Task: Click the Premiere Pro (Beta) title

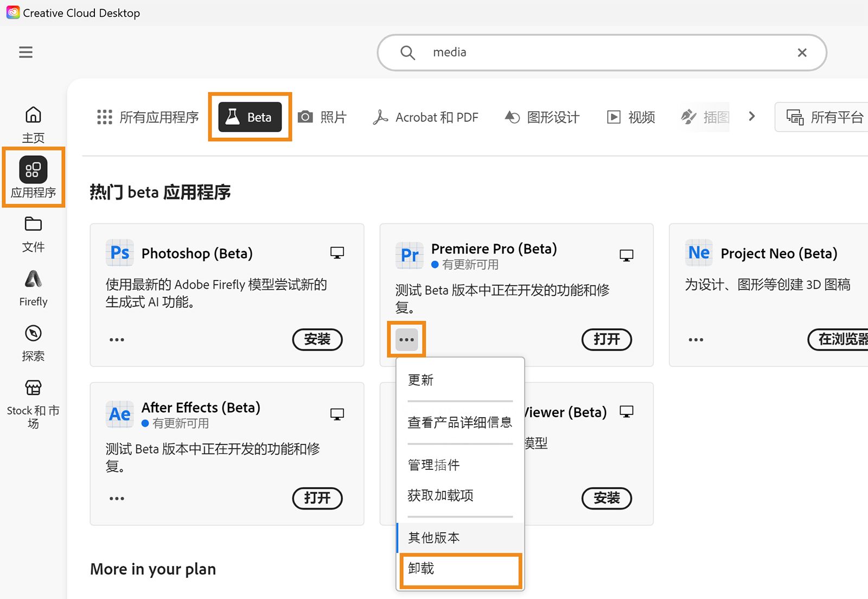Action: [x=494, y=248]
